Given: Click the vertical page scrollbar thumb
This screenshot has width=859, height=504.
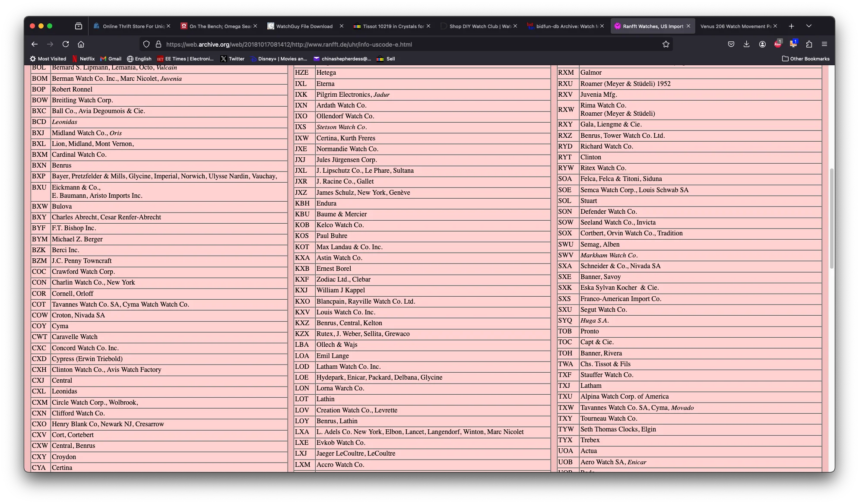Looking at the screenshot, I should coord(831,218).
